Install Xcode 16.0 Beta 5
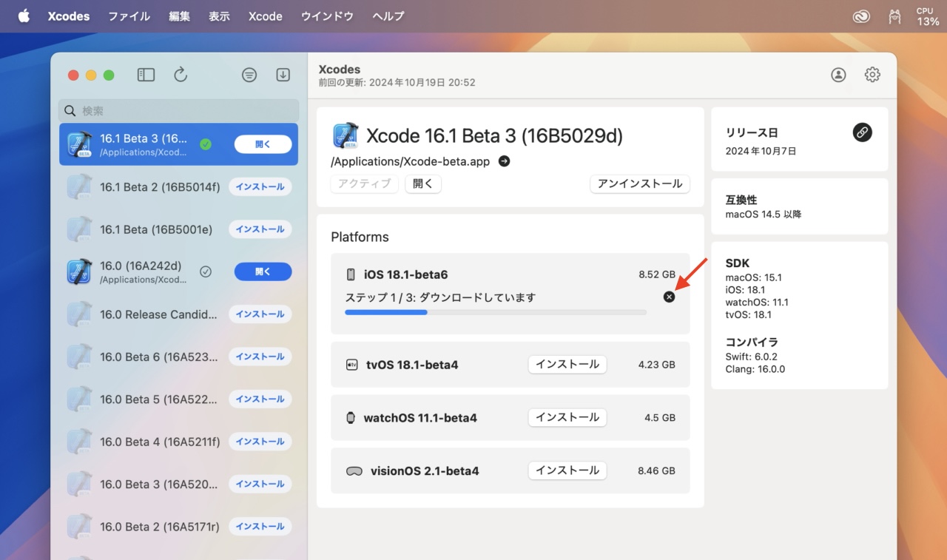 click(260, 399)
